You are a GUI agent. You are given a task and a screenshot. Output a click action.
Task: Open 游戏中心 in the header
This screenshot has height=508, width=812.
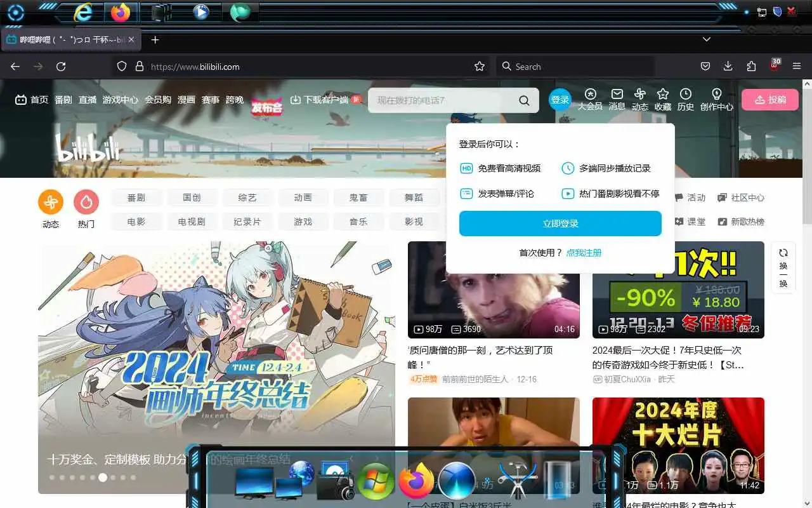(121, 100)
